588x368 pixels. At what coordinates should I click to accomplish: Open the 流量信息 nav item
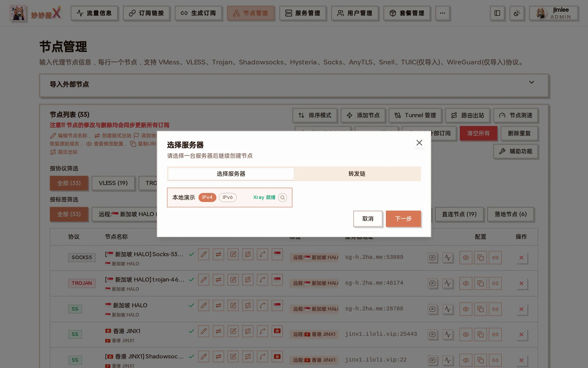tap(94, 13)
